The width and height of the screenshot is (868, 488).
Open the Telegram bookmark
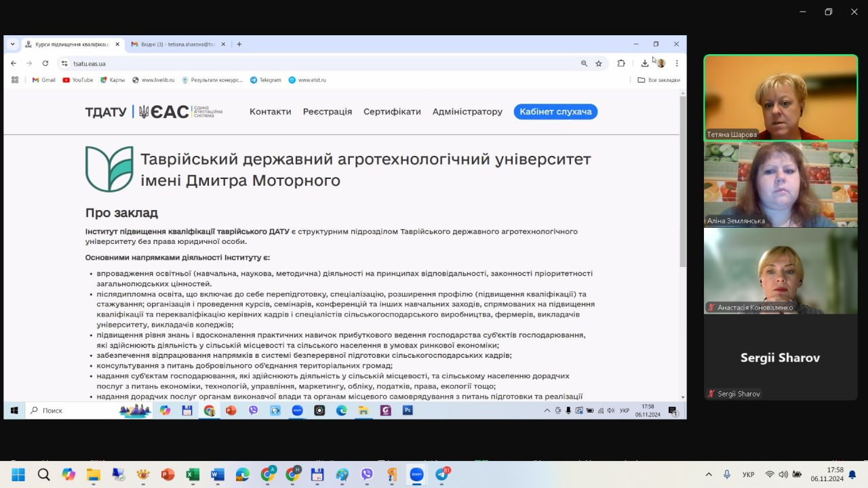coord(266,80)
